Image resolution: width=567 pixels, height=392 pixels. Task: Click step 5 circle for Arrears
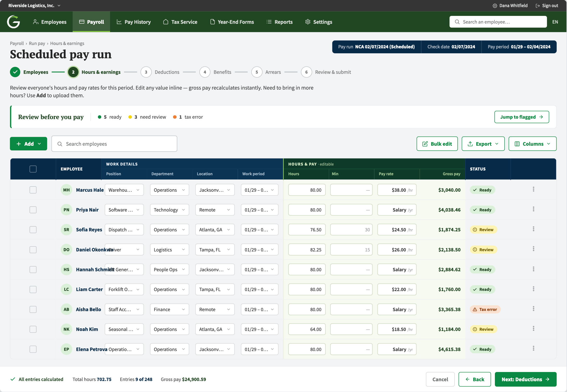(257, 72)
